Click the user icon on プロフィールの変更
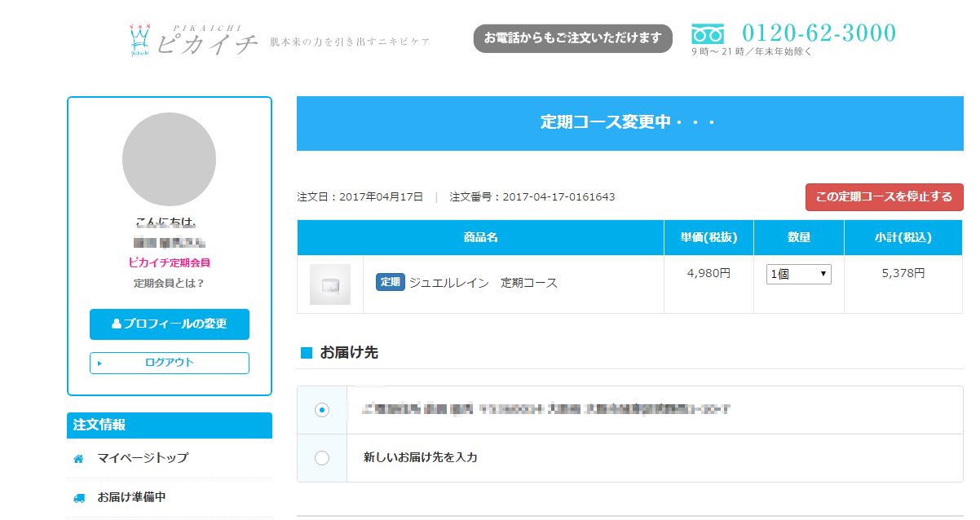Viewport: 980px width, 520px height. click(117, 324)
